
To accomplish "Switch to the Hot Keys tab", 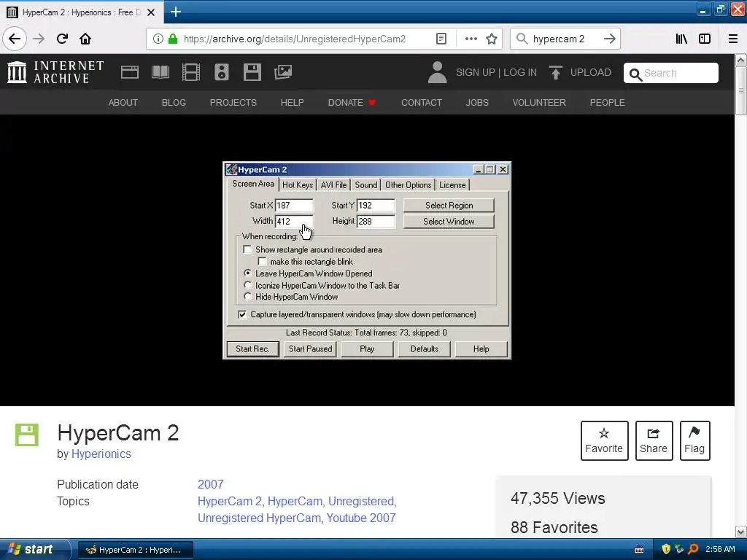I will (x=298, y=184).
